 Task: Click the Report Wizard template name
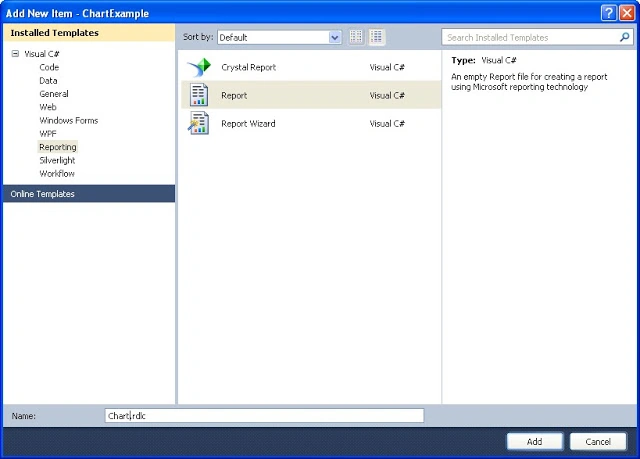pos(248,124)
